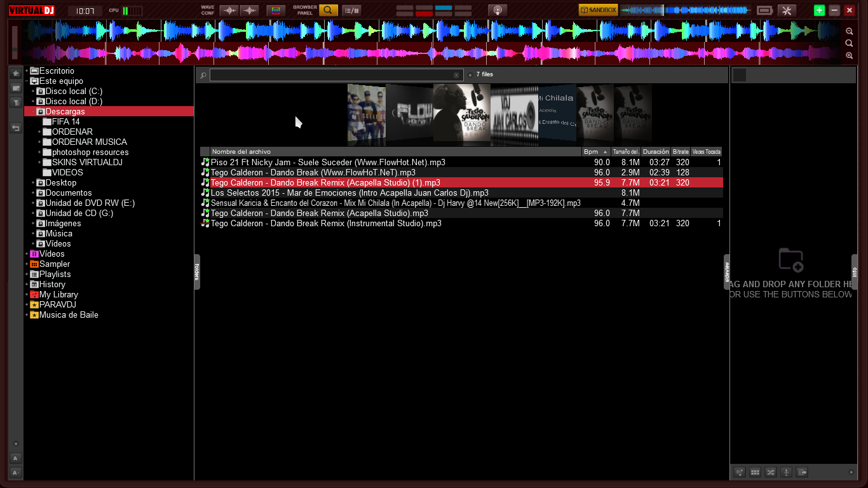Click the second waveform config button
The image size is (868, 488).
(x=250, y=10)
